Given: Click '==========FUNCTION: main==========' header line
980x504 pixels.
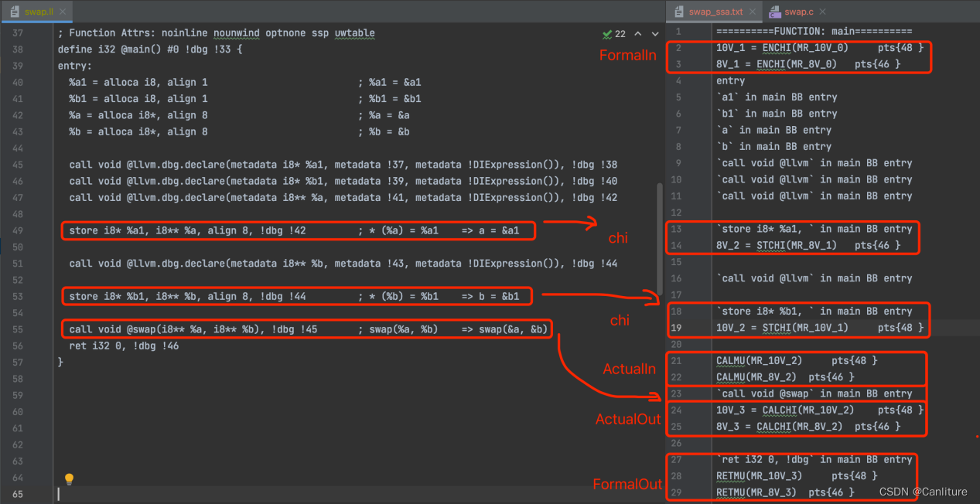Looking at the screenshot, I should pos(814,32).
